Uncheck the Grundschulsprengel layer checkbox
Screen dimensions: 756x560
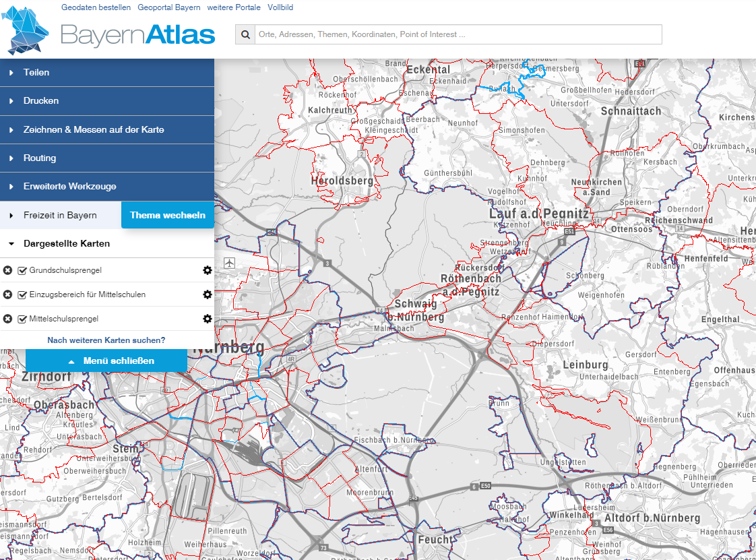22,270
